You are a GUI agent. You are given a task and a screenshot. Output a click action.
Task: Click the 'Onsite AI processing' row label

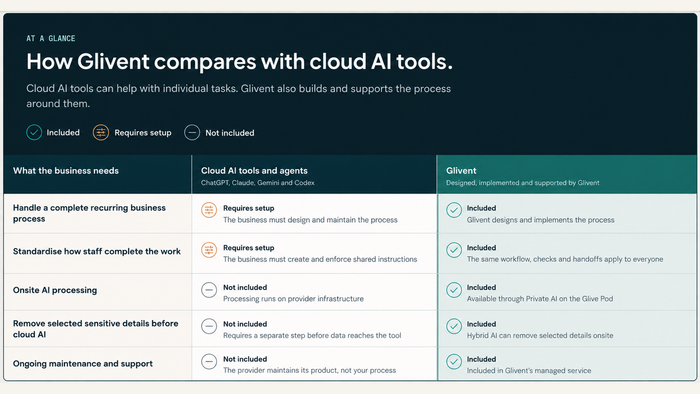tap(55, 290)
